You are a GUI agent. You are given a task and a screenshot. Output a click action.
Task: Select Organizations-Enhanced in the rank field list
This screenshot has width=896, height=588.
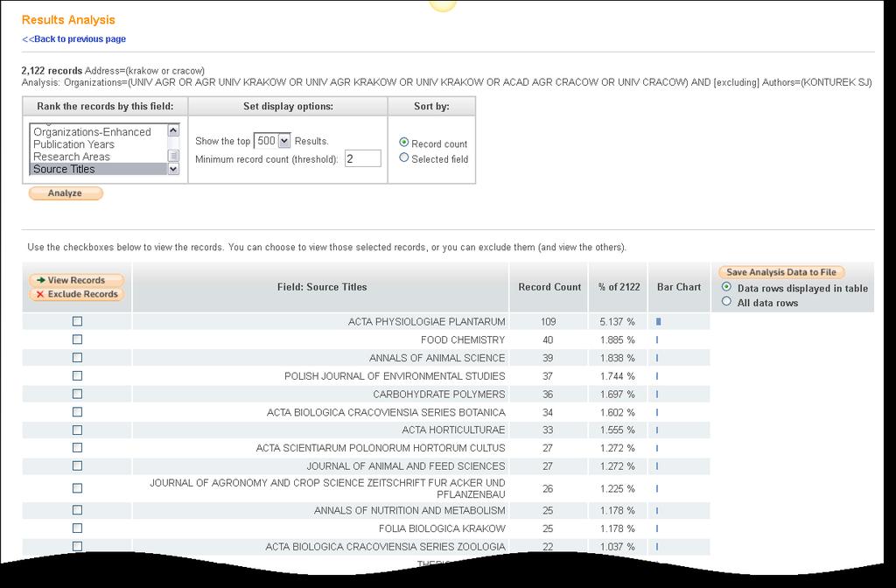tap(92, 132)
